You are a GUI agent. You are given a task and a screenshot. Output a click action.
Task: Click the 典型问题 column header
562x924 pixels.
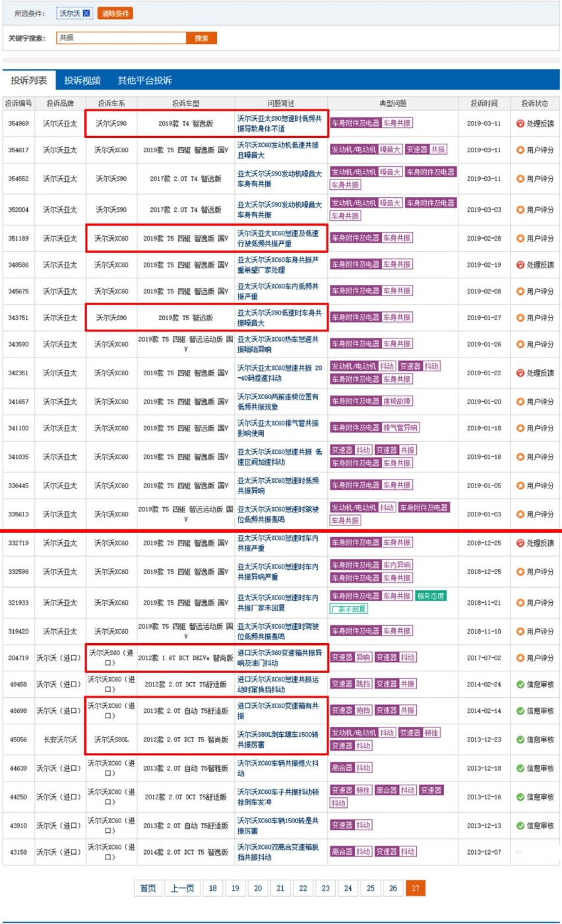393,104
